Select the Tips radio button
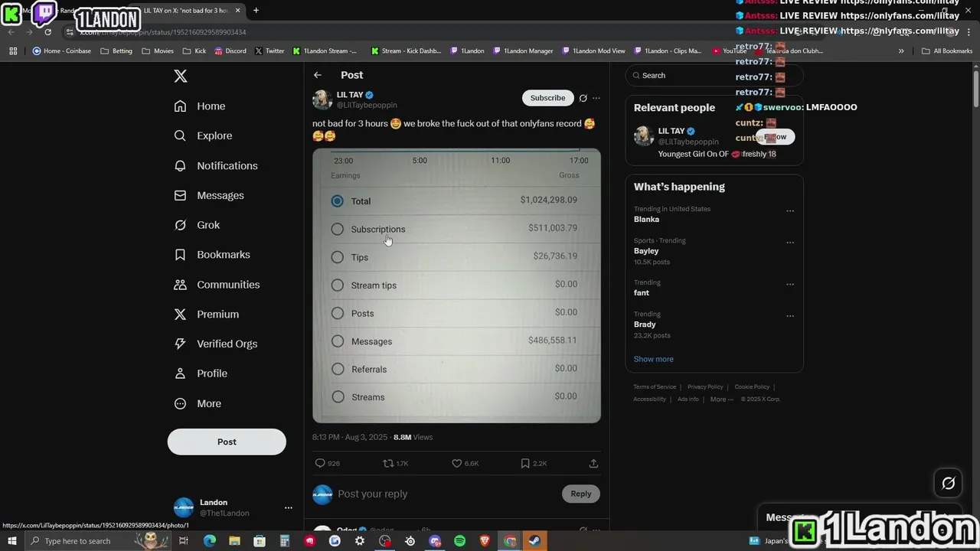 point(337,257)
